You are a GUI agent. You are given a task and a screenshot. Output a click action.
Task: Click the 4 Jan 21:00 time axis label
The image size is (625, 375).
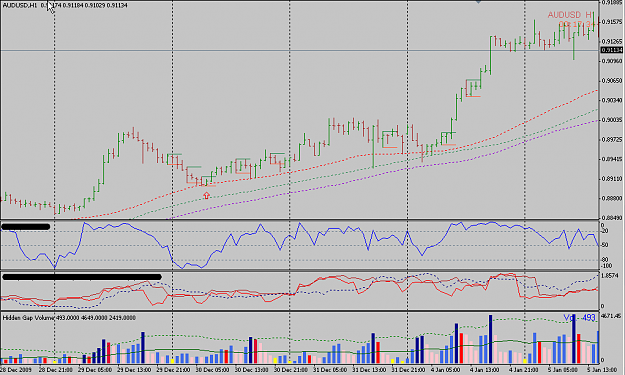524,370
